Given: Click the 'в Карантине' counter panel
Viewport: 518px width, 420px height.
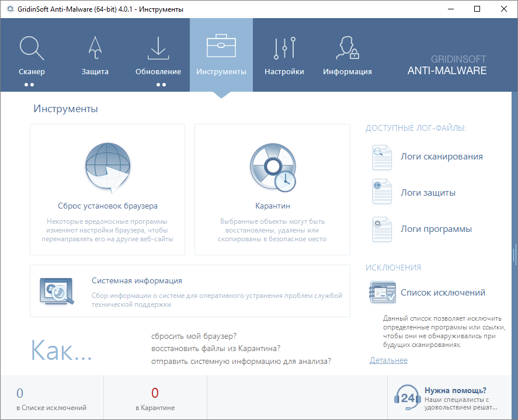Looking at the screenshot, I should 155,398.
